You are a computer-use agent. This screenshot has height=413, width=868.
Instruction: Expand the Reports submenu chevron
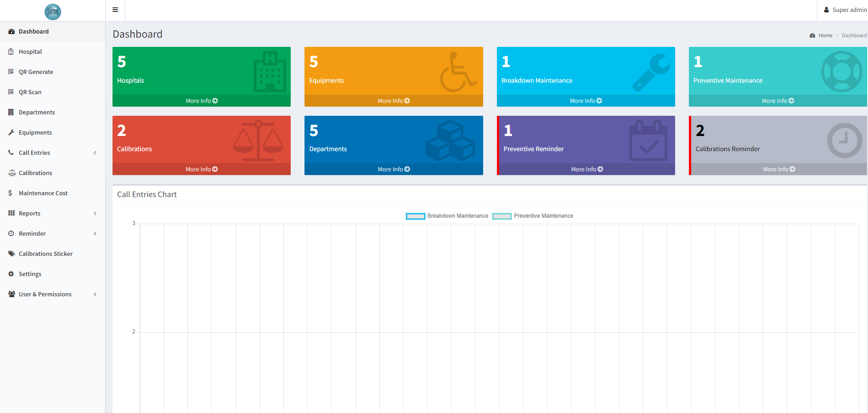[95, 213]
